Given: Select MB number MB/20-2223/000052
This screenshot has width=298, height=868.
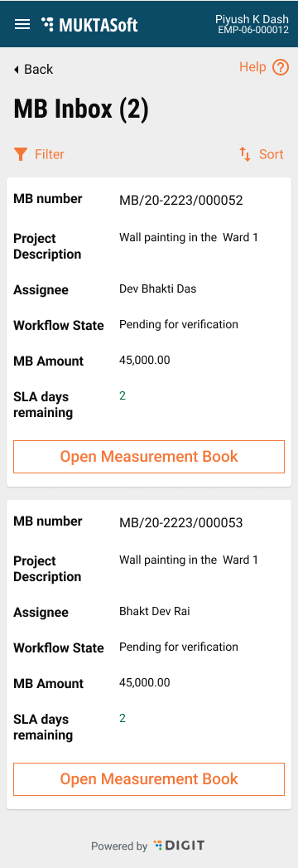Looking at the screenshot, I should pos(180,201).
